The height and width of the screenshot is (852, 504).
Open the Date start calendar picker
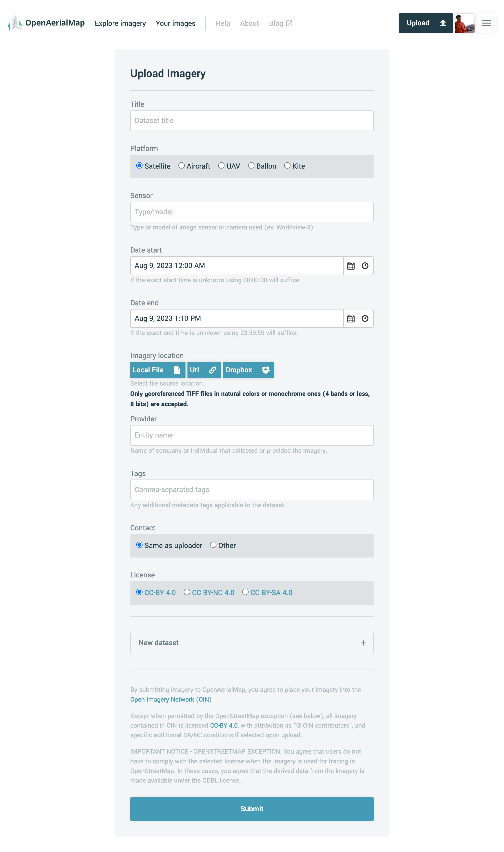[x=351, y=266]
